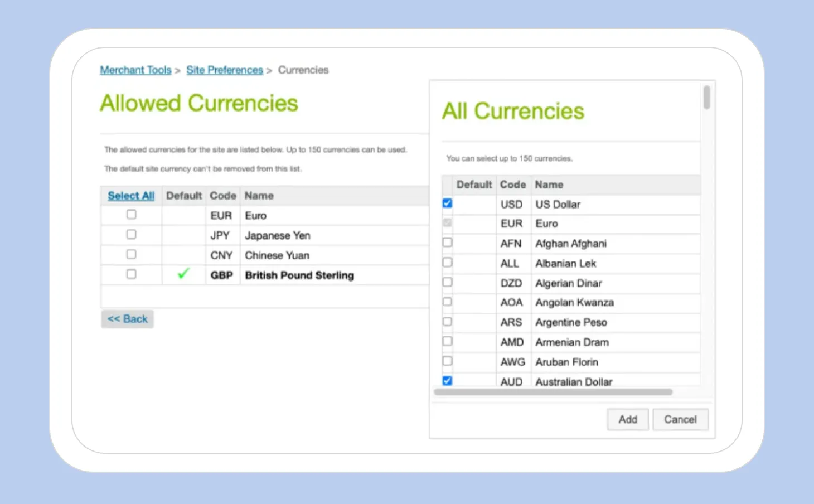Check the JPY Japanese Yen checkbox
Image resolution: width=814 pixels, height=504 pixels.
pyautogui.click(x=131, y=234)
